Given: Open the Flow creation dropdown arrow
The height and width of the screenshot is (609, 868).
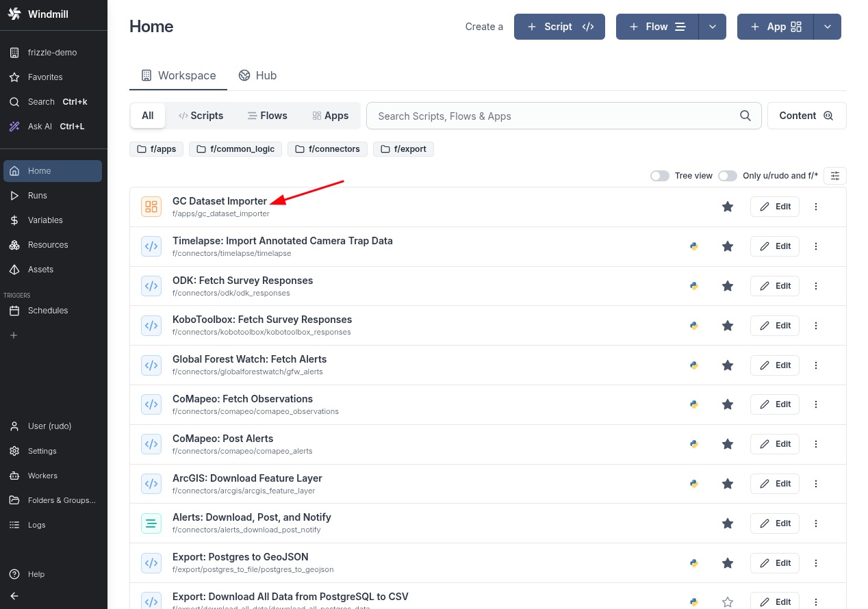Looking at the screenshot, I should pyautogui.click(x=713, y=27).
